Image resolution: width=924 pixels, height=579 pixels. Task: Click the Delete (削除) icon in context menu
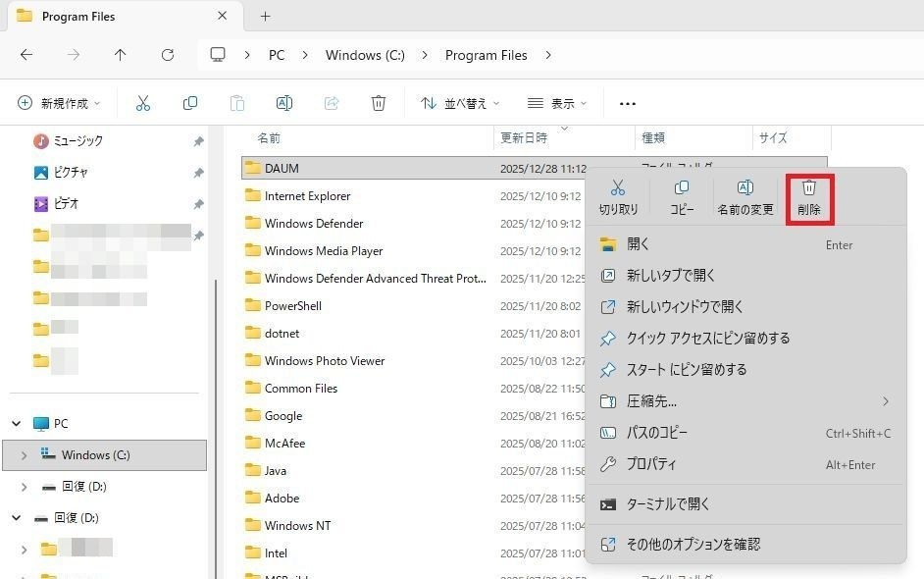(809, 196)
